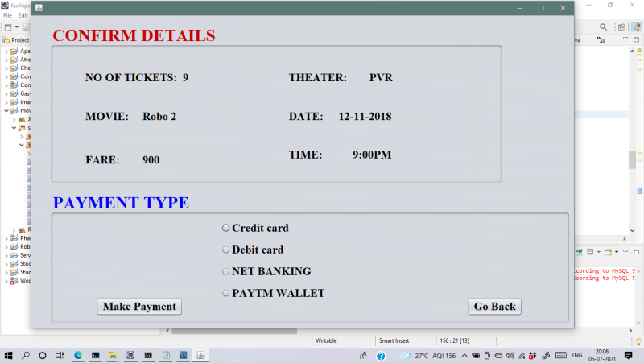The image size is (644, 363).
Task: Select the ima project in explorer
Action: point(21,102)
